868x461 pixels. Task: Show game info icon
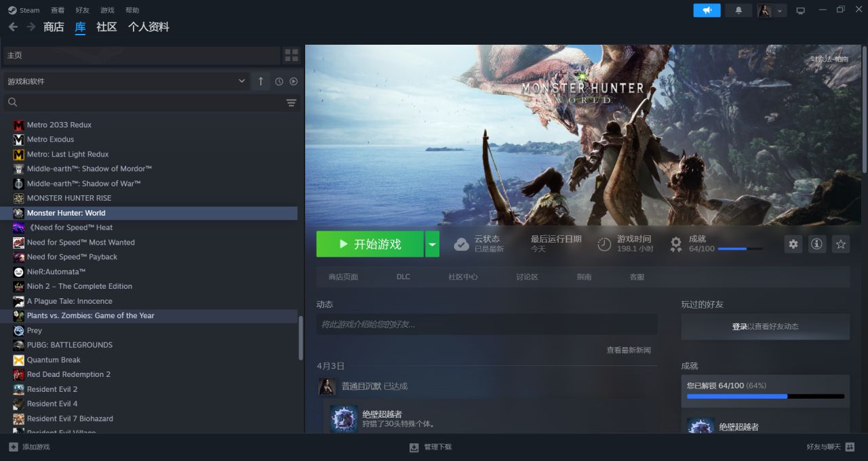tap(816, 244)
